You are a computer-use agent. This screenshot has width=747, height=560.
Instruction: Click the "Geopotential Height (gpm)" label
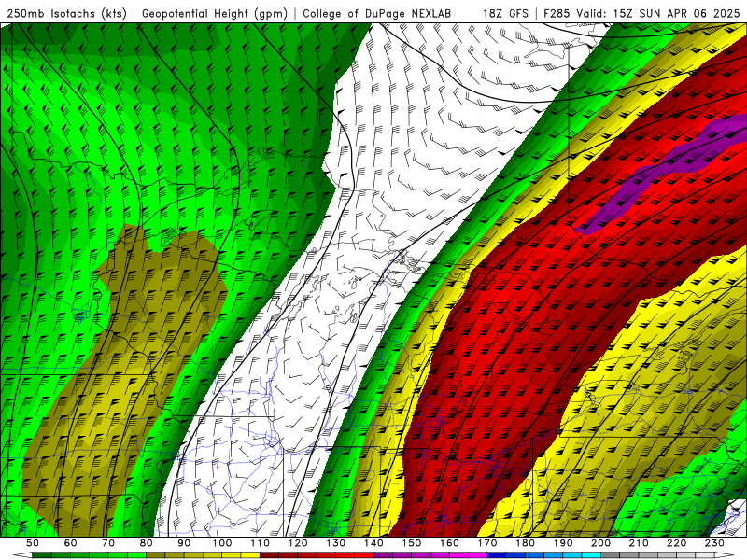click(x=215, y=13)
